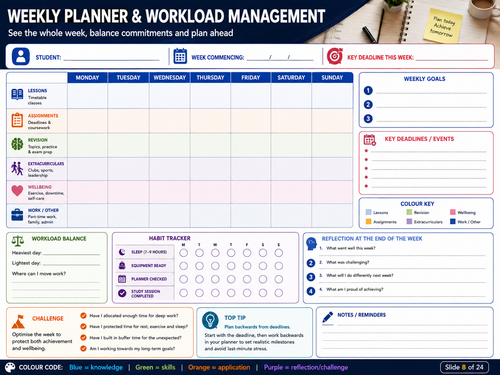Click the 'Plan today Achieve tomorrow' sticky note
The image size is (500, 375).
click(443, 26)
